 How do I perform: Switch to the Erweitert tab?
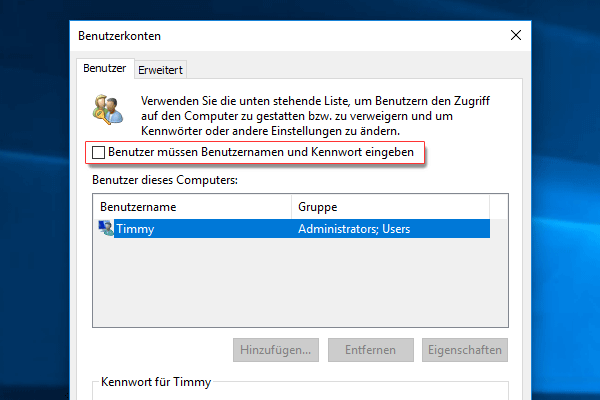click(x=161, y=69)
